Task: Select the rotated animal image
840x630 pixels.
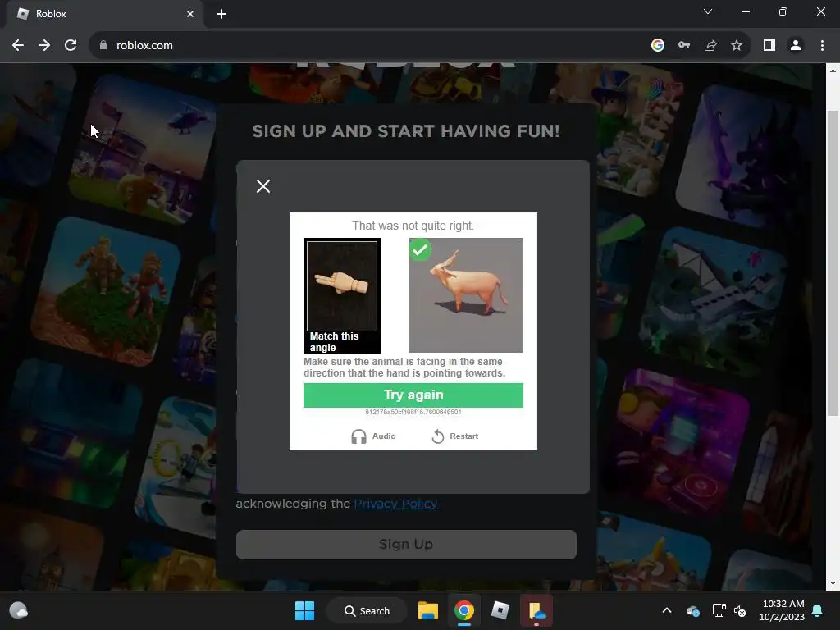Action: click(466, 295)
